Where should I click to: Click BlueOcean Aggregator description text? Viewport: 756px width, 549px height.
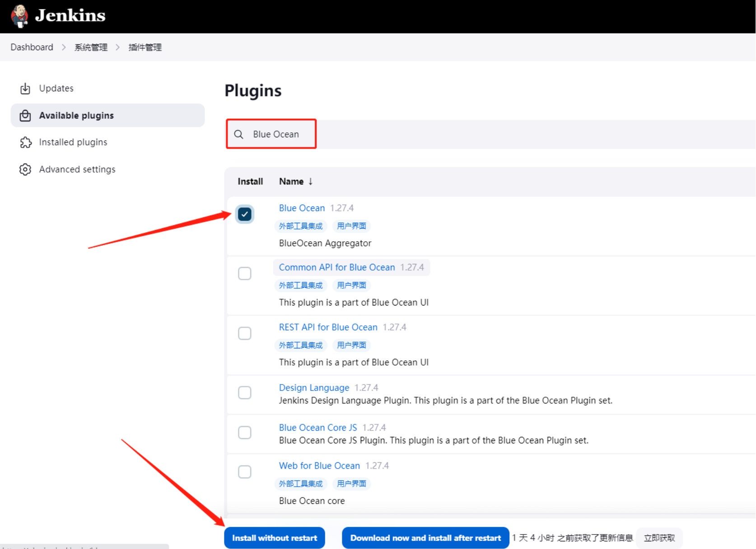click(325, 243)
